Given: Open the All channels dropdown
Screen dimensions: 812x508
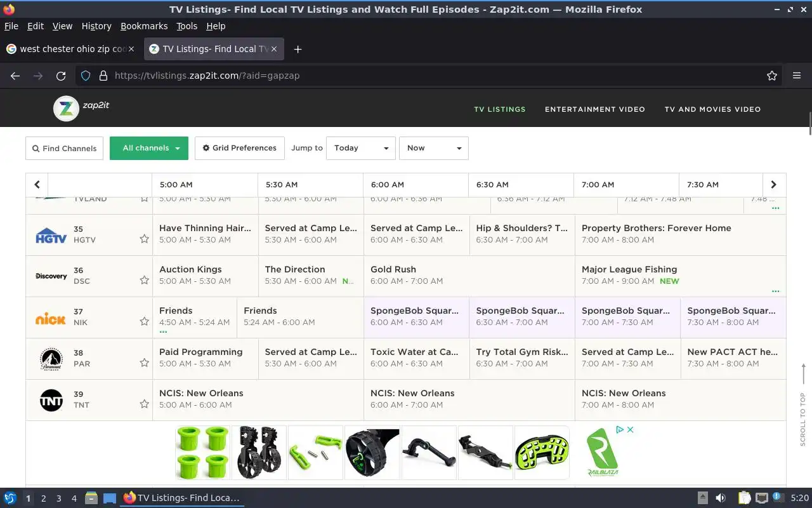Looking at the screenshot, I should tap(149, 148).
